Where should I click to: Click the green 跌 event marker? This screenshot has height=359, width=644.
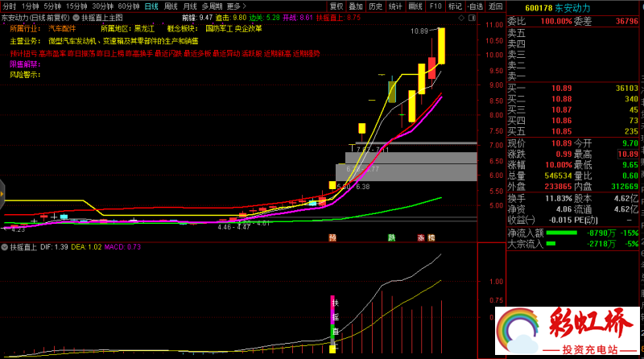392,237
